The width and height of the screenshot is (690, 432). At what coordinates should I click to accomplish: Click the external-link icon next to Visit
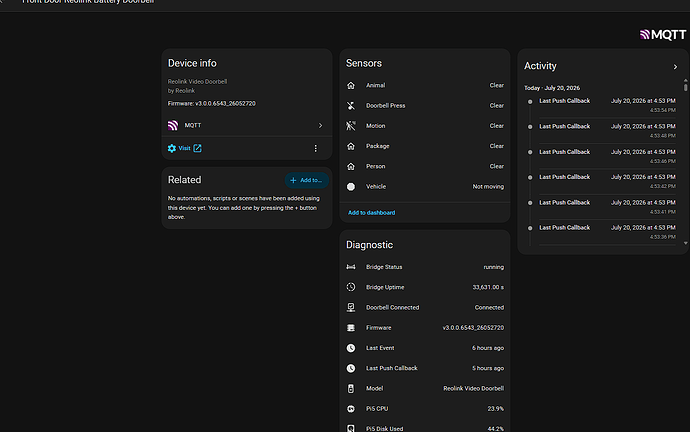[198, 148]
